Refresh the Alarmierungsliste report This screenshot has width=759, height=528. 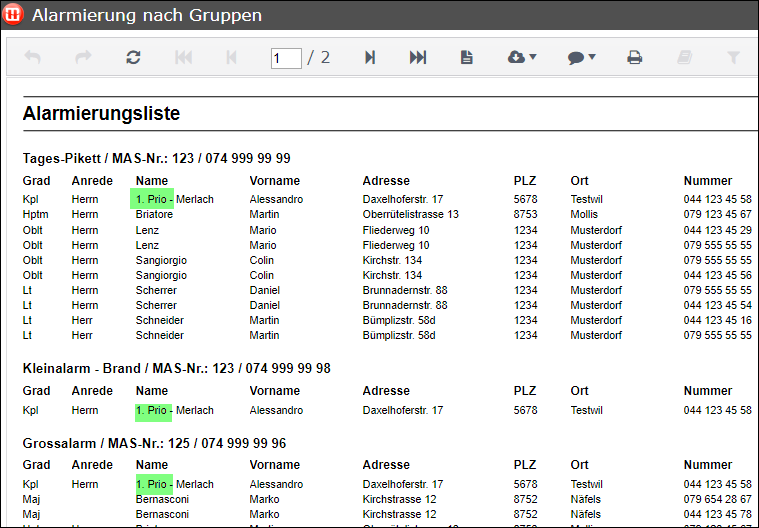click(133, 58)
